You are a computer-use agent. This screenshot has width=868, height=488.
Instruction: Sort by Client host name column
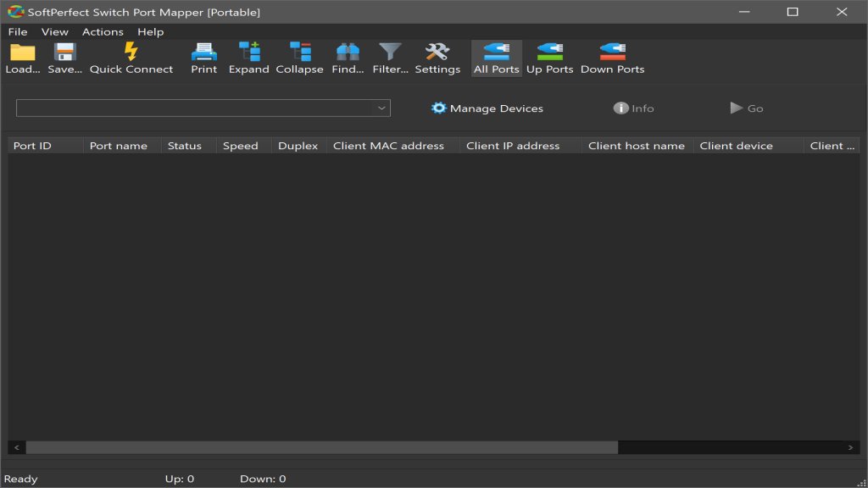[x=637, y=146]
